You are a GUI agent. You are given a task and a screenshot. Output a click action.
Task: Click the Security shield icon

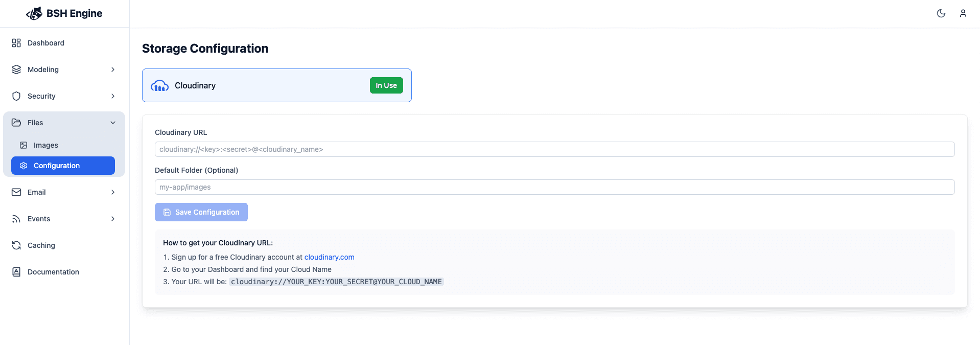[x=16, y=96]
